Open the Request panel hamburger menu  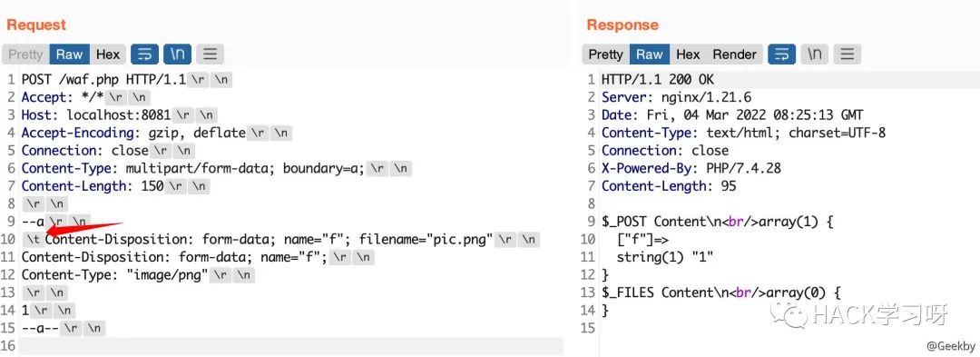(x=210, y=55)
